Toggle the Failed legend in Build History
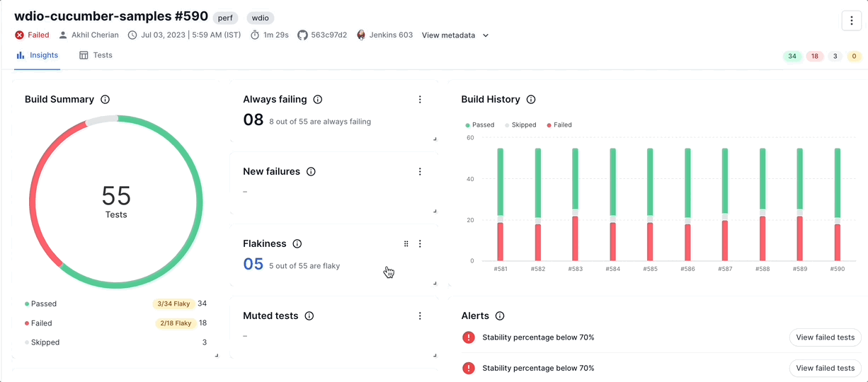Screen dimensions: 868x382 [x=559, y=125]
